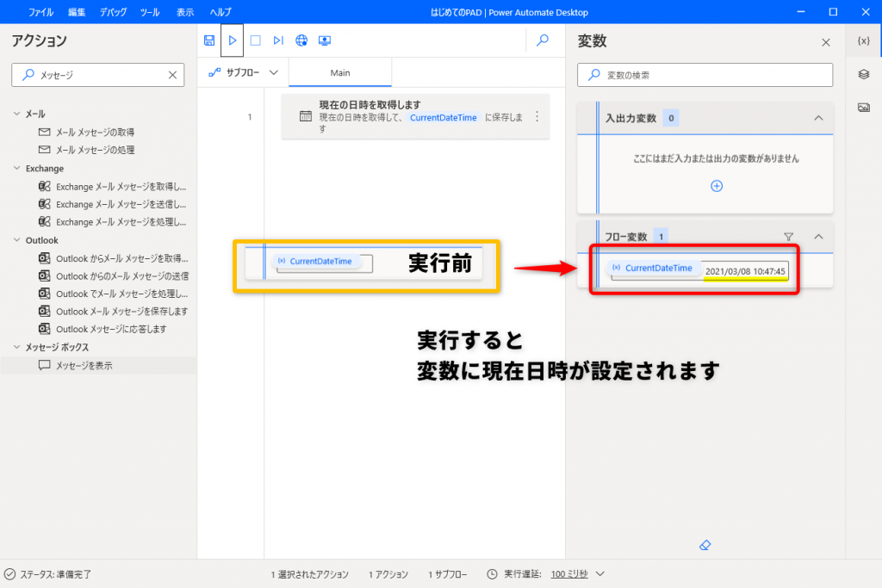Open the ヘルプ menu
882x588 pixels.
pos(220,12)
